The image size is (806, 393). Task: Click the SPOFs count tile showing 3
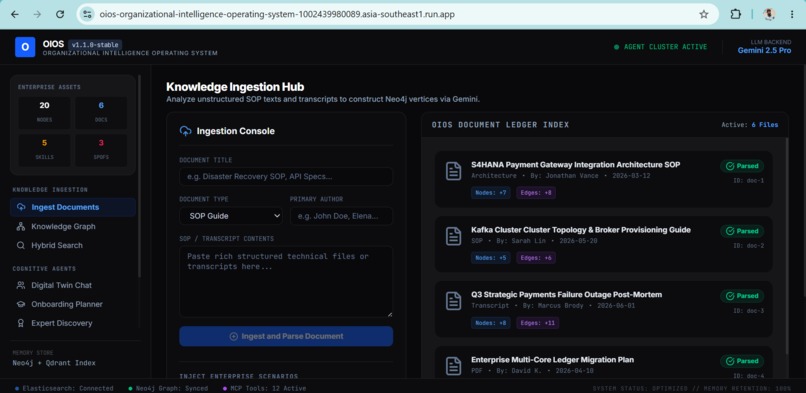[101, 150]
